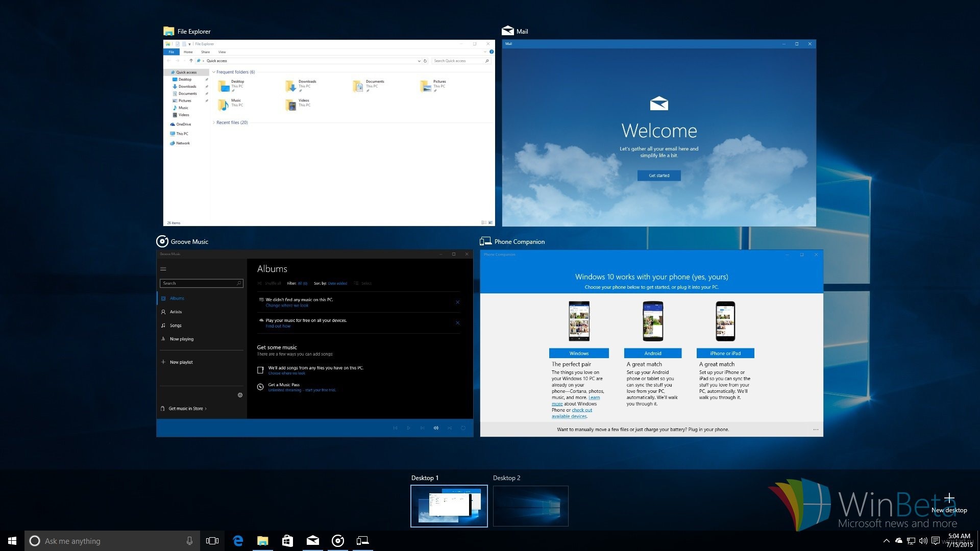980x551 pixels.
Task: Click Groove volume speaker icon
Action: click(436, 428)
